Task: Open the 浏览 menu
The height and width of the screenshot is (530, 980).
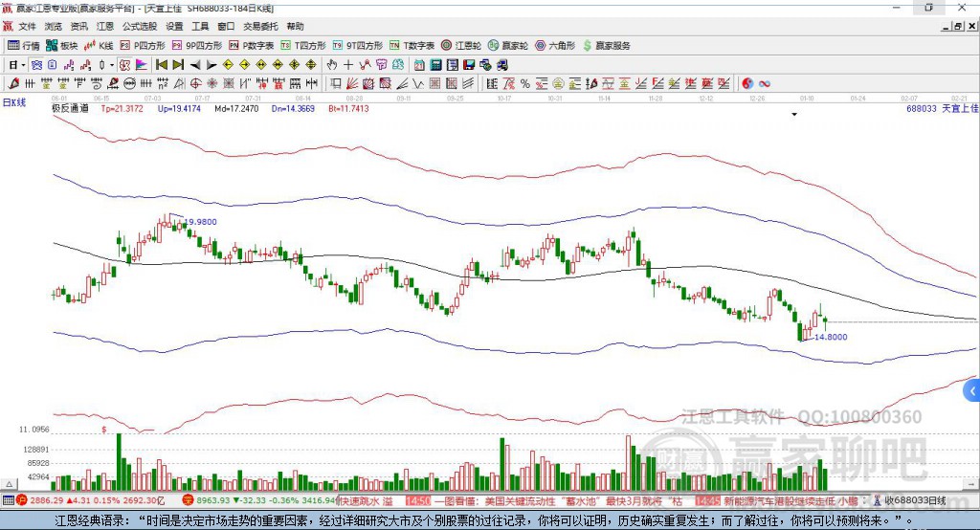Action: click(54, 26)
